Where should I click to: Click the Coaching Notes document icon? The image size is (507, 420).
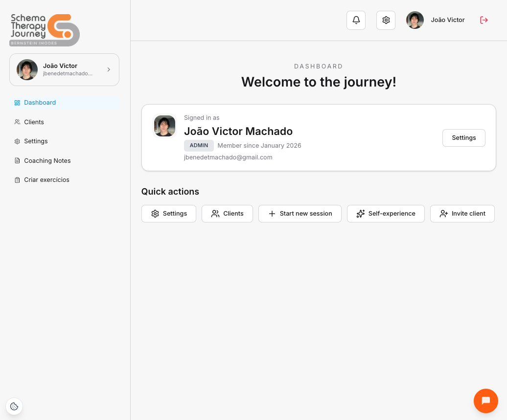pos(17,160)
